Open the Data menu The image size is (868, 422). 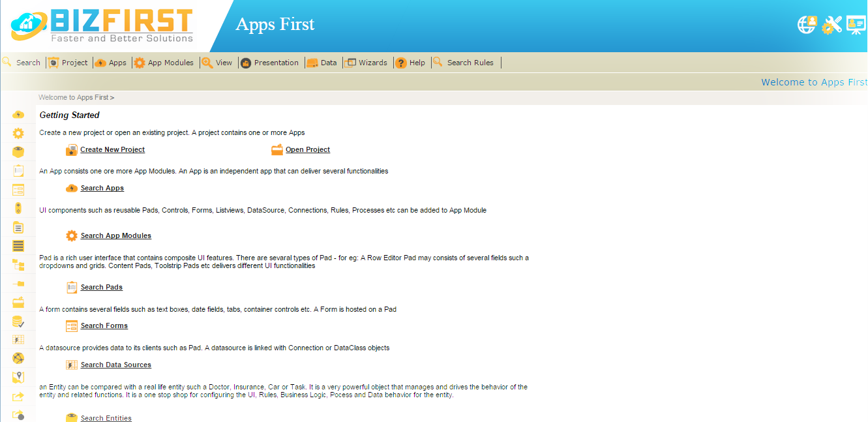[322, 63]
